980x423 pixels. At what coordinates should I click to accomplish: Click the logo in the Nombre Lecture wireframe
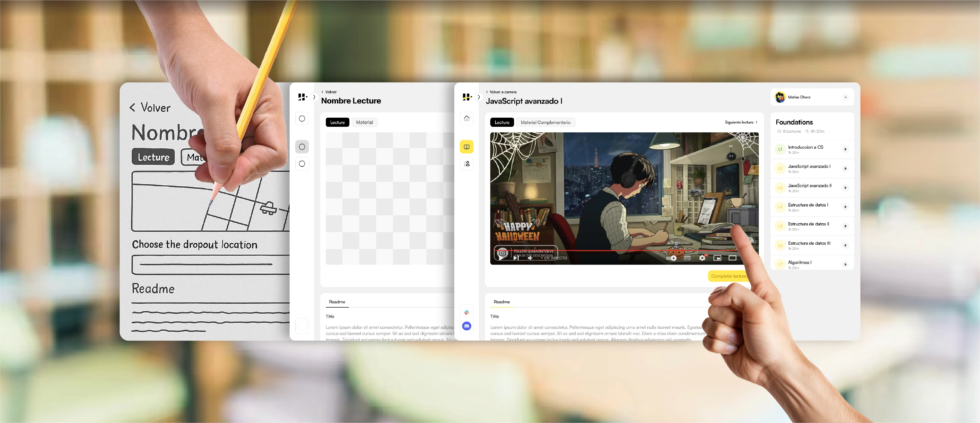303,97
